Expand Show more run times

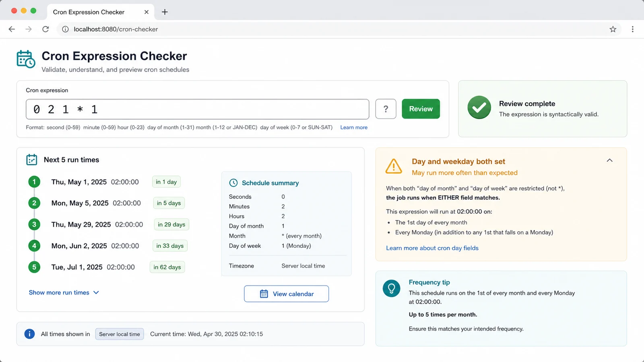pos(64,292)
